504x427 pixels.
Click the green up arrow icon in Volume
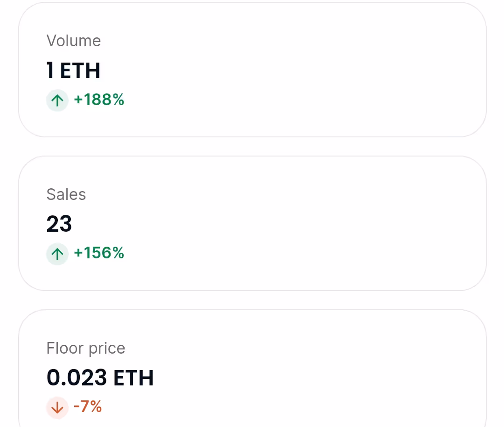(57, 100)
